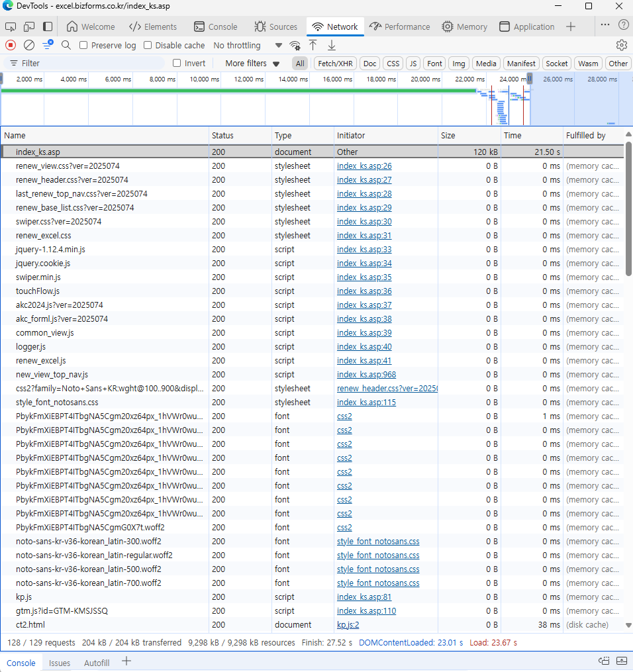Viewport: 633px width, 672px height.
Task: Open the customize DevTools three-dot menu
Action: [605, 24]
